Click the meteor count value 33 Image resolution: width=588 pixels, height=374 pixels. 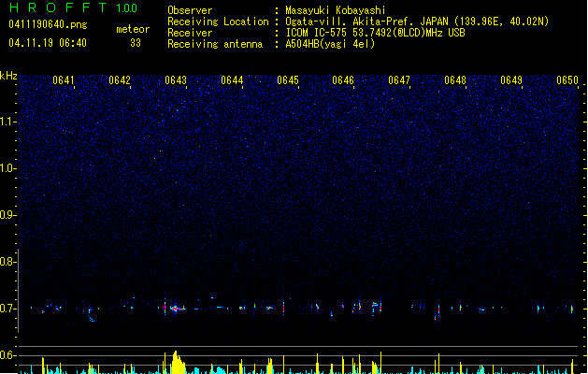pyautogui.click(x=136, y=43)
